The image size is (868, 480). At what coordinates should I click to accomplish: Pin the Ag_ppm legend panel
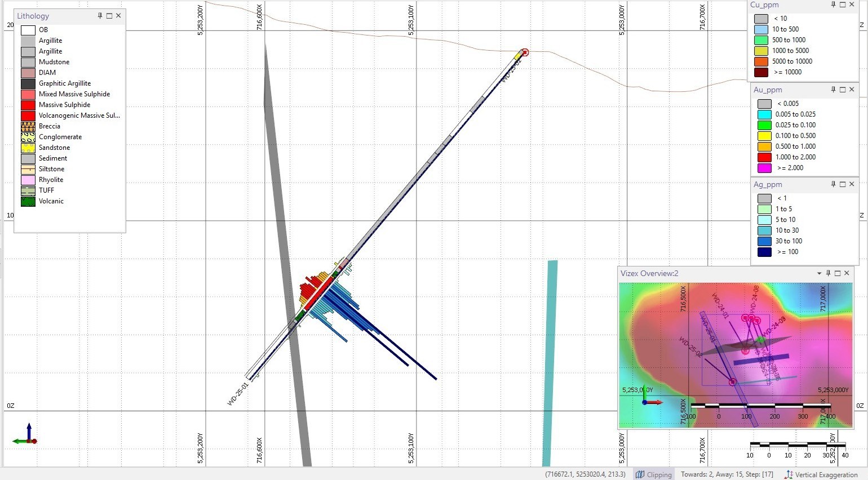pos(833,184)
